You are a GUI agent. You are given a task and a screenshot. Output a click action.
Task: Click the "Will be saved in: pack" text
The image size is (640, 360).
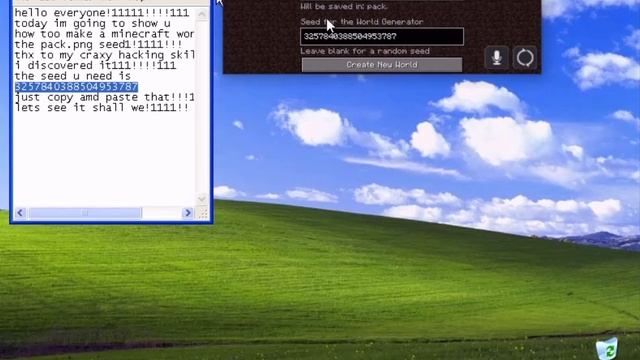pos(344,6)
